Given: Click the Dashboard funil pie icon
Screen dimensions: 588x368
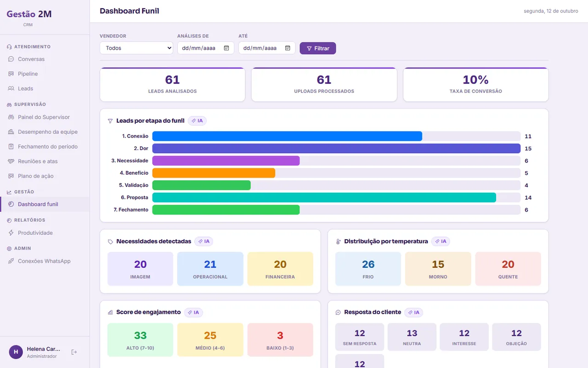Looking at the screenshot, I should [x=11, y=204].
